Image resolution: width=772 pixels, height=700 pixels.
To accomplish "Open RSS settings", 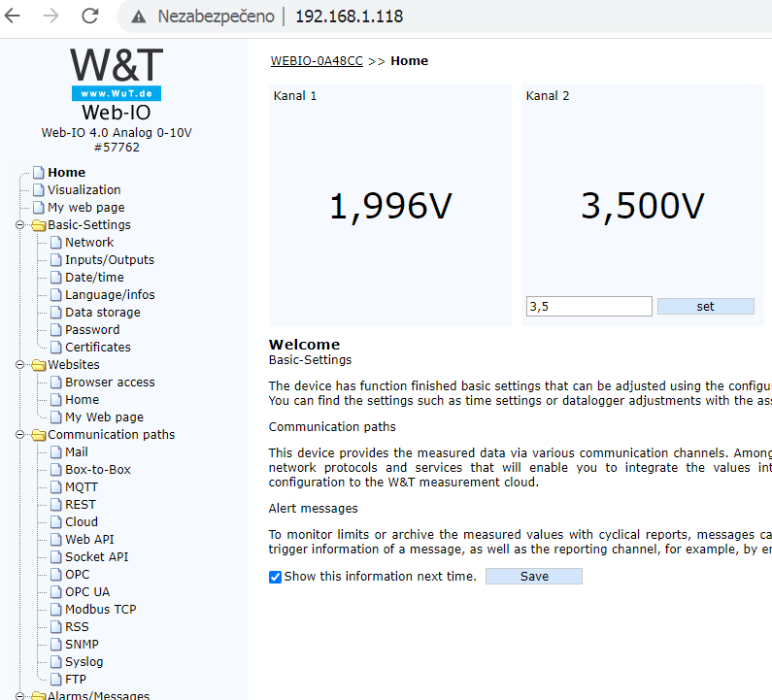I will click(78, 626).
